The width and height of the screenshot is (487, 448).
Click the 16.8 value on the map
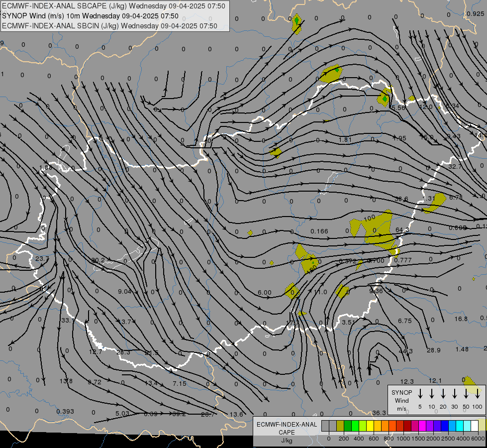[x=461, y=319]
